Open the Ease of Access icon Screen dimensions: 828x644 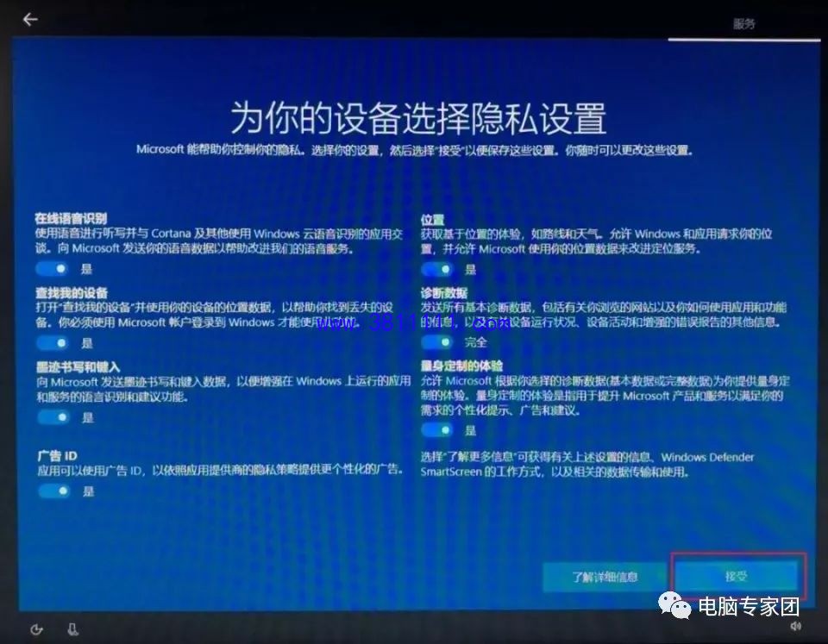(x=36, y=629)
